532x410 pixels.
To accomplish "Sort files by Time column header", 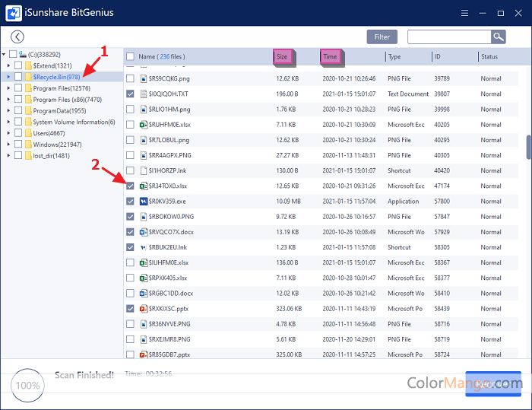I will pyautogui.click(x=330, y=57).
